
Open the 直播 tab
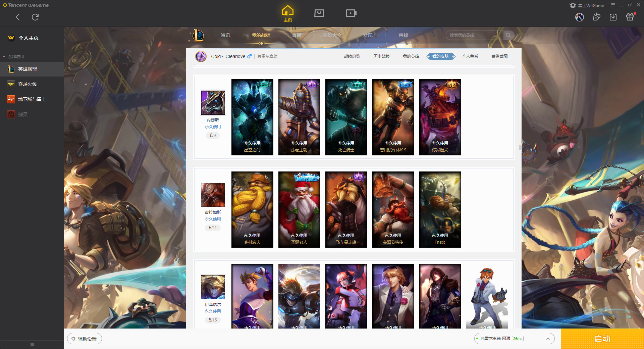[x=297, y=35]
